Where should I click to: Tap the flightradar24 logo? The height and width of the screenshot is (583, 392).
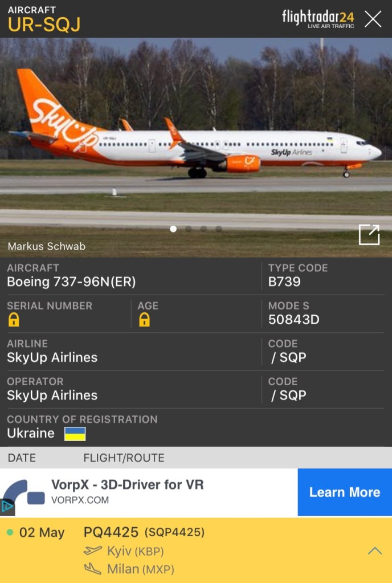click(x=318, y=19)
